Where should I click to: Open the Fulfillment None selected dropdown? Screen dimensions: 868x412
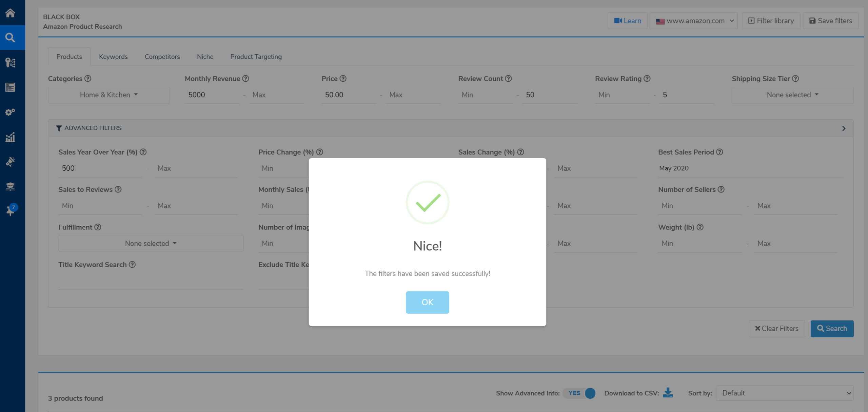tap(151, 243)
